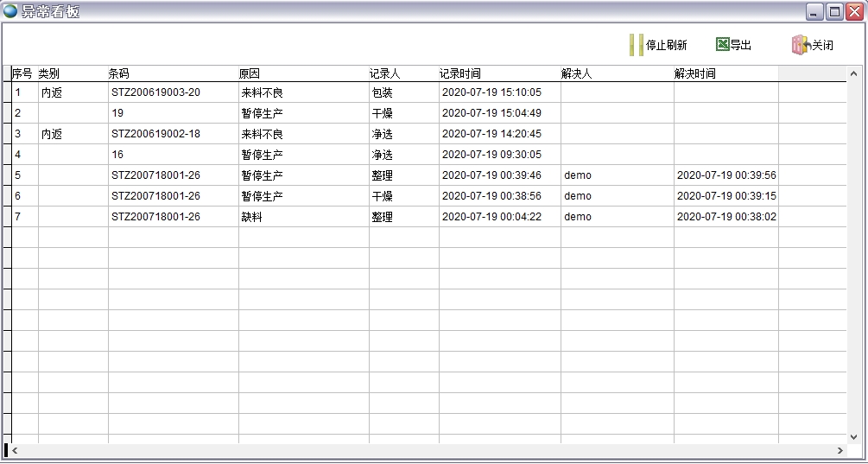The width and height of the screenshot is (868, 464).
Task: Click the 干燥 recorder cell in row 2
Action: tap(382, 113)
